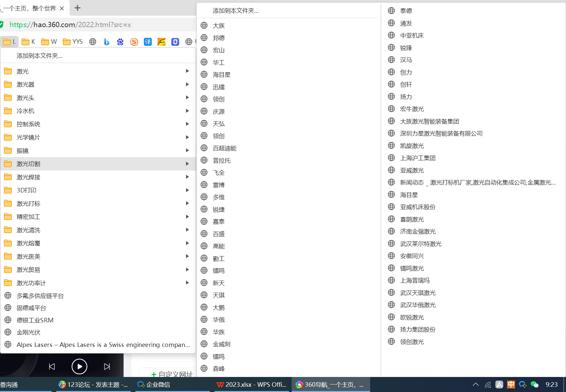Open the YYS bookmarks folder
Screen dimensions: 566x392
pos(73,42)
